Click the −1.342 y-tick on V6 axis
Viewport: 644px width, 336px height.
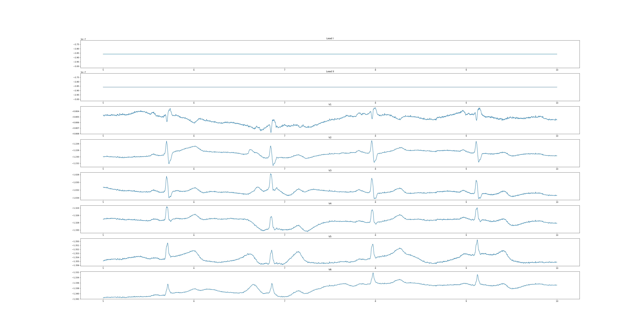[76, 299]
